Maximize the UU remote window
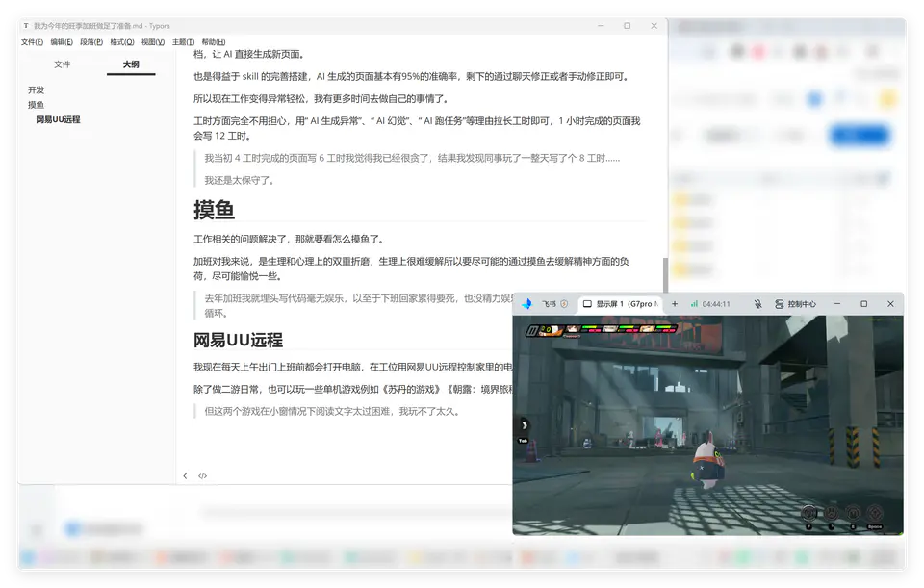Viewport: 924px width, 588px height. pyautogui.click(x=864, y=304)
